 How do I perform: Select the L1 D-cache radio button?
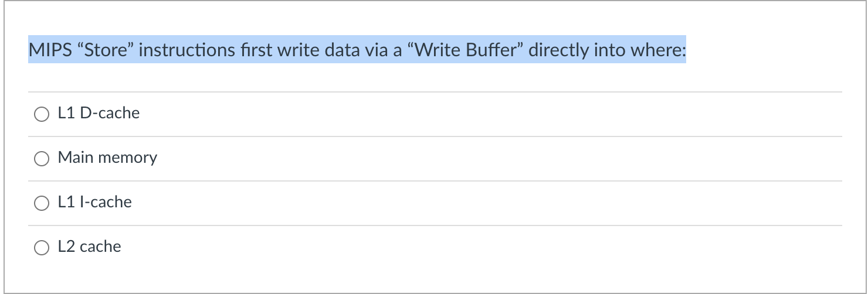tap(41, 114)
